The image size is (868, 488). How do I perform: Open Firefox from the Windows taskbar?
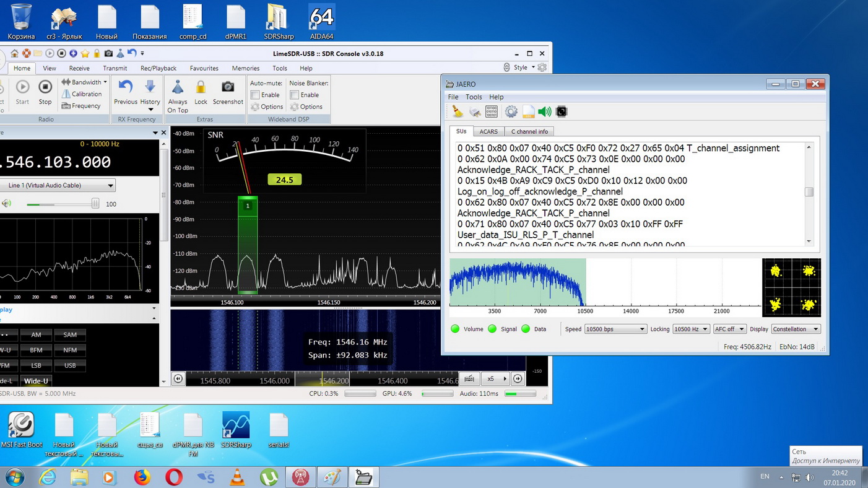142,477
